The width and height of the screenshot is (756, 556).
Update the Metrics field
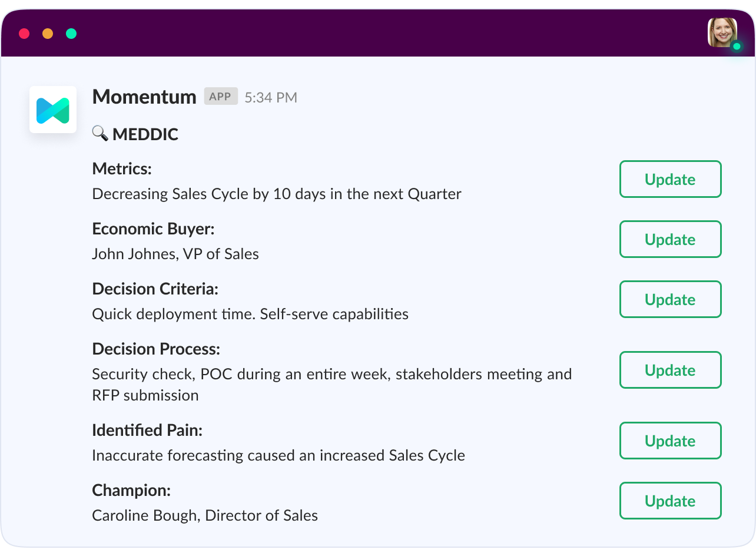(670, 179)
